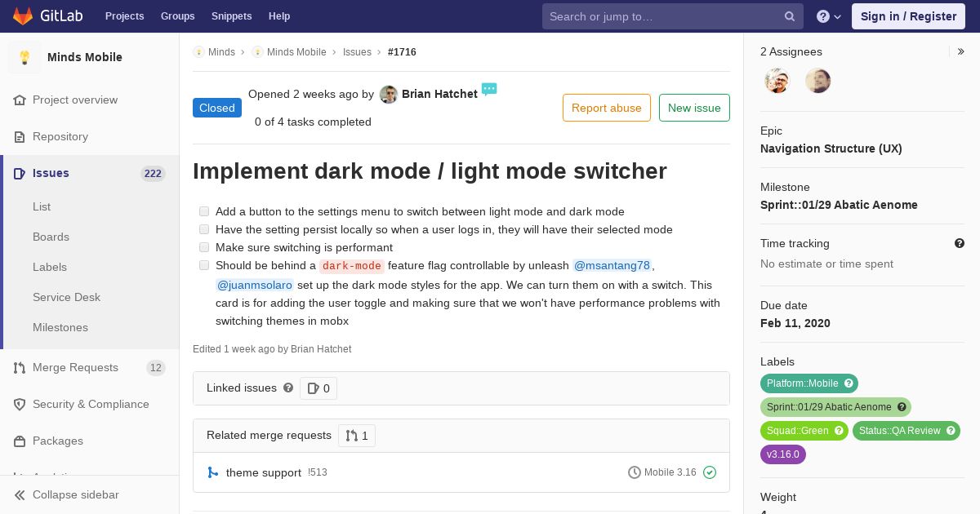Click the Issues sidebar icon
Image resolution: width=980 pixels, height=514 pixels.
(20, 174)
